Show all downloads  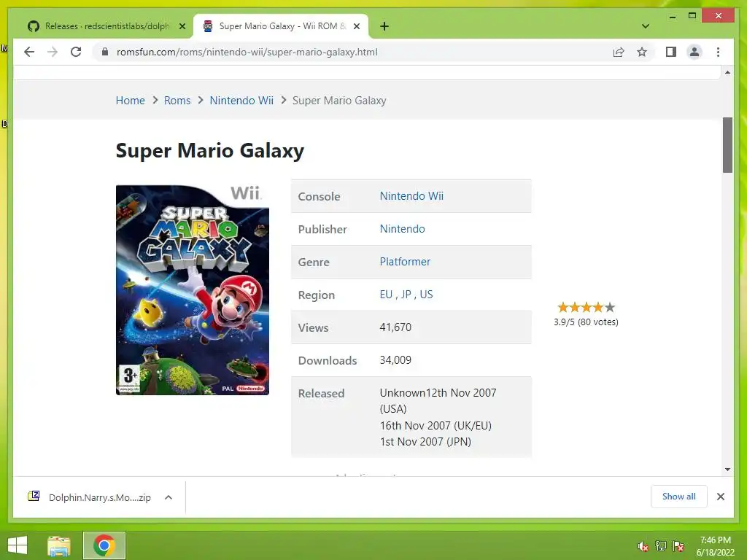pyautogui.click(x=678, y=497)
